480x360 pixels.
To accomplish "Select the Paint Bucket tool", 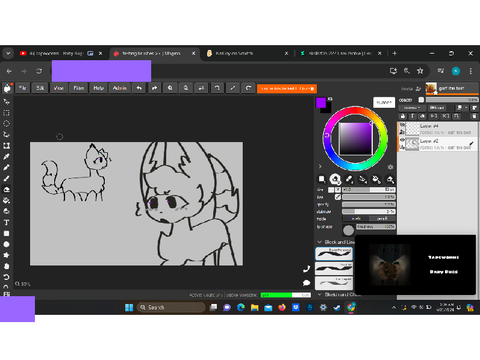I will point(6,201).
